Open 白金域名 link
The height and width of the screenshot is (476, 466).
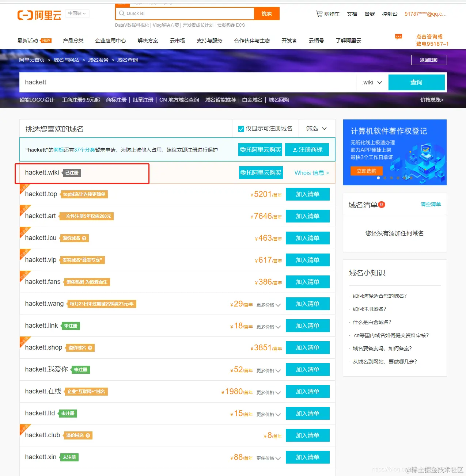(x=252, y=100)
